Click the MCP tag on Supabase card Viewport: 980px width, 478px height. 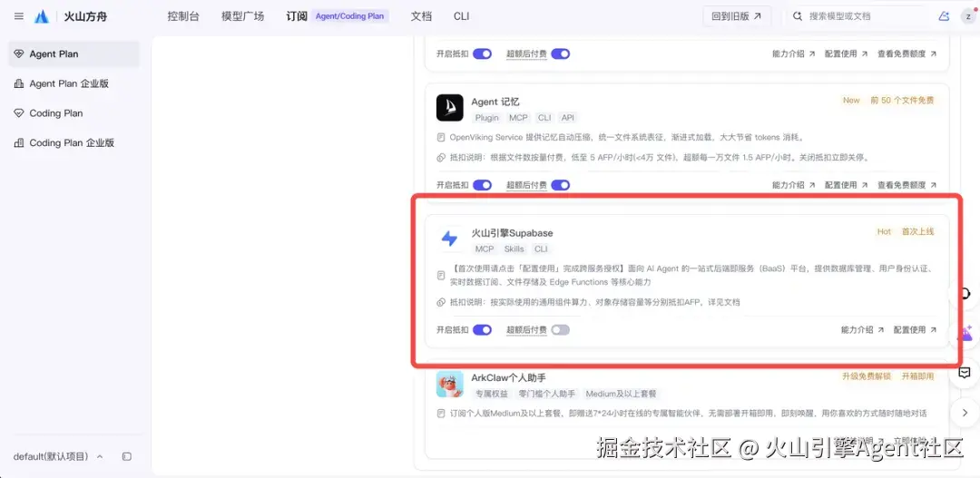(x=485, y=249)
